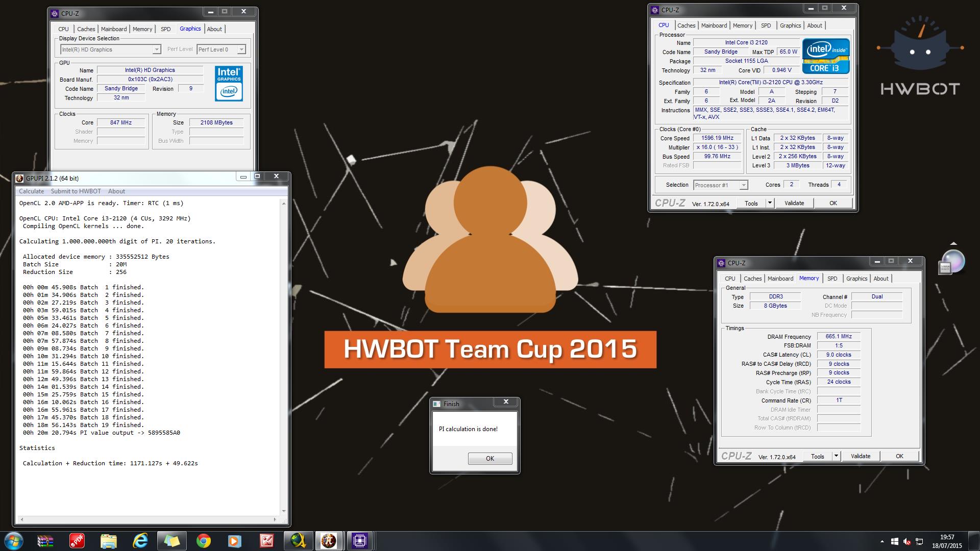Select Graphics tab in top-right CPU-Z window
Image resolution: width=980 pixels, height=551 pixels.
(x=790, y=26)
